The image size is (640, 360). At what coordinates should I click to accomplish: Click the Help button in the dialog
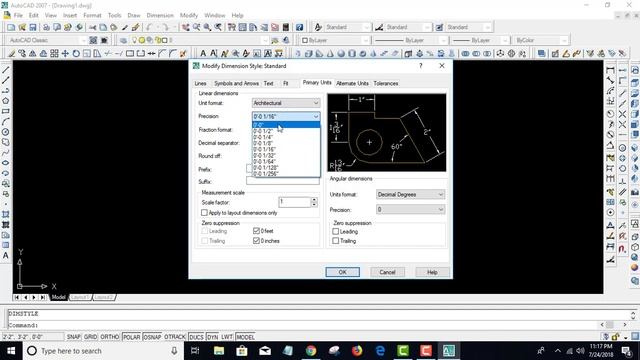tap(432, 272)
